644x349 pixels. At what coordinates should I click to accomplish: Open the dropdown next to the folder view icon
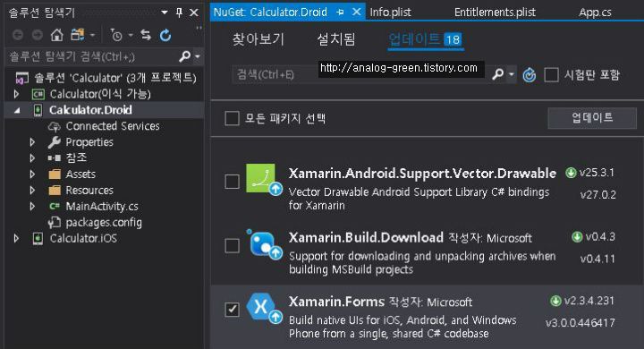92,36
